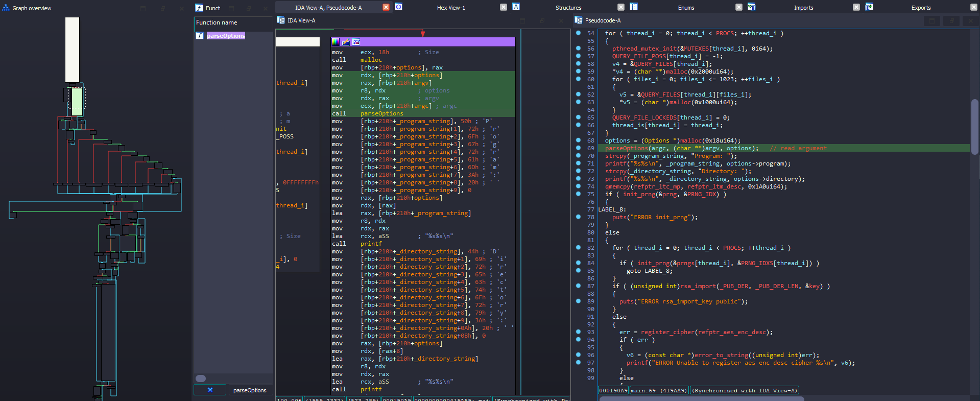The image size is (980, 401).
Task: Click the function icon beside parseOptions
Action: [200, 36]
